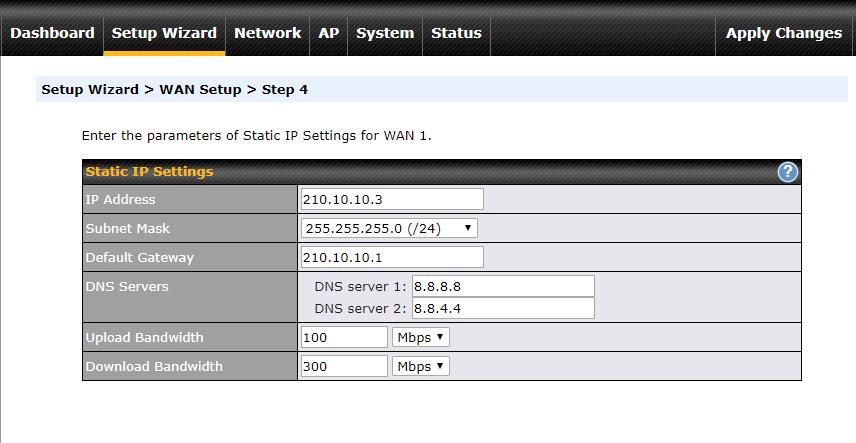Screen dimensions: 856x443
Task: Select the Setup Wizard tab
Action: pyautogui.click(x=164, y=33)
